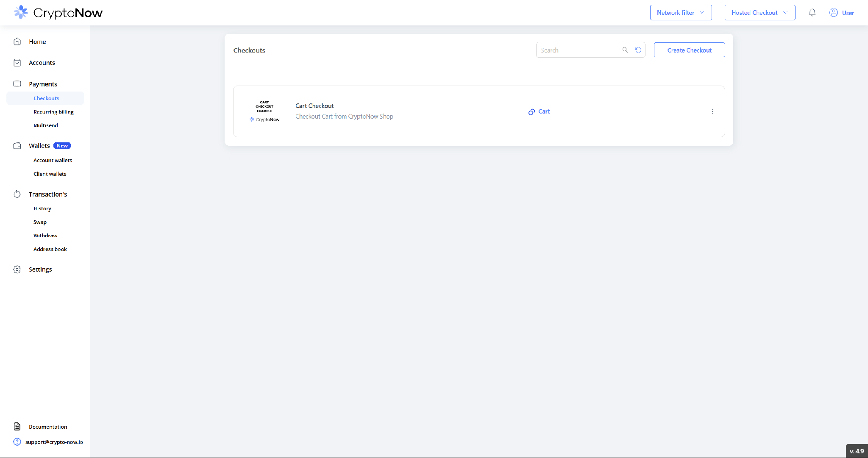868x458 pixels.
Task: Click the Cart link chain icon
Action: [531, 112]
